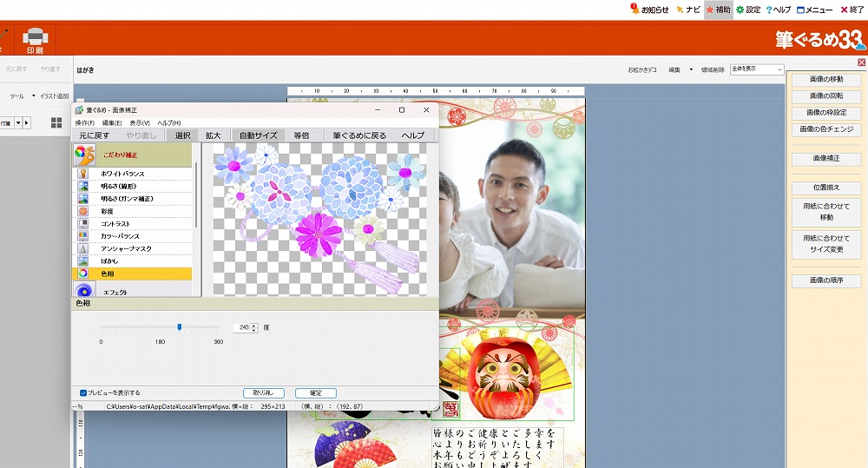Choose the 彩度 saturation icon
The image size is (868, 468).
83,211
